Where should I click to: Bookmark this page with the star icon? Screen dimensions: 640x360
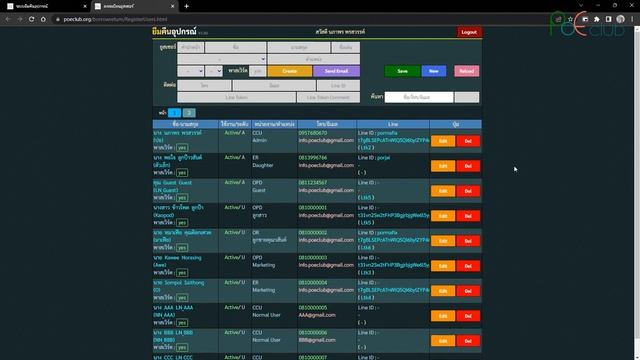click(570, 19)
